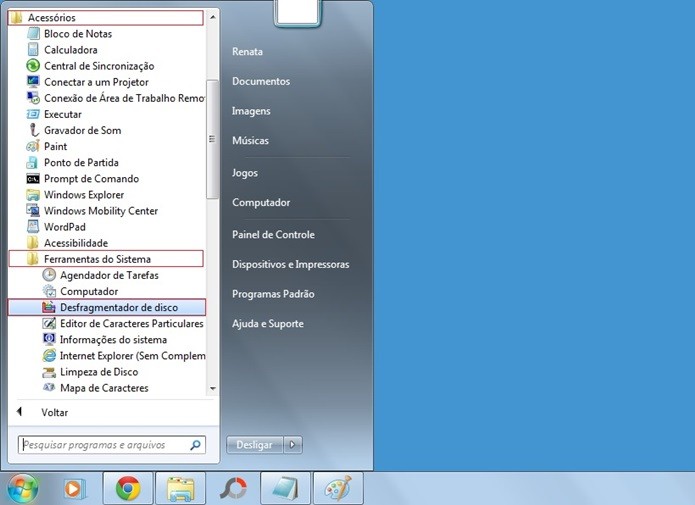This screenshot has width=695, height=505.
Task: Click the Conectar a um Projetor icon
Action: click(33, 82)
